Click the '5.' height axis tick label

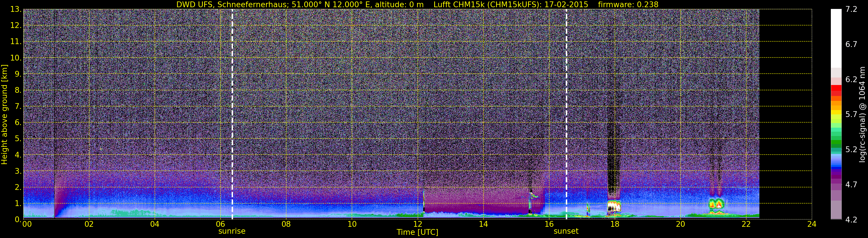click(x=18, y=139)
